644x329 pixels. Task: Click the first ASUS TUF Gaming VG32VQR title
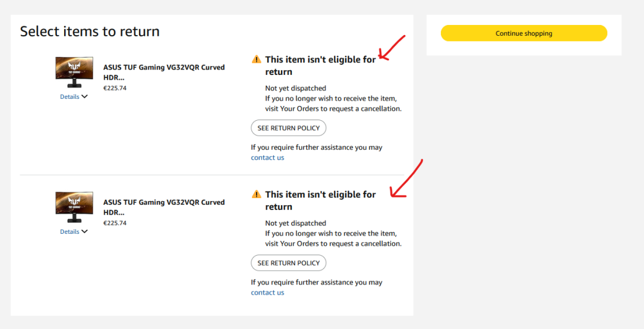point(164,72)
